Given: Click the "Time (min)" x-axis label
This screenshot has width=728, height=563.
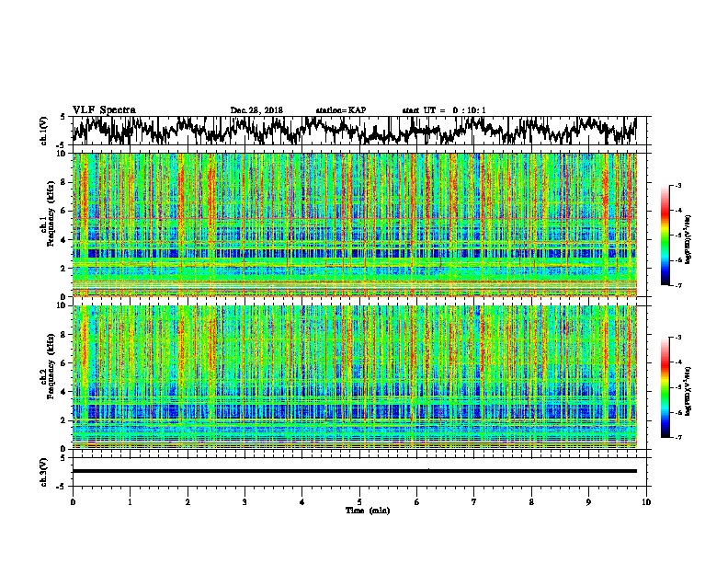Looking at the screenshot, I should (368, 511).
